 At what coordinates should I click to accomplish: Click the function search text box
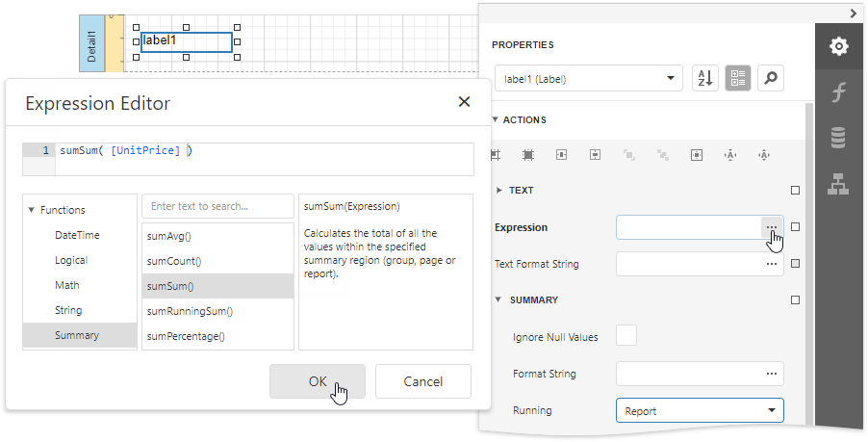click(217, 206)
